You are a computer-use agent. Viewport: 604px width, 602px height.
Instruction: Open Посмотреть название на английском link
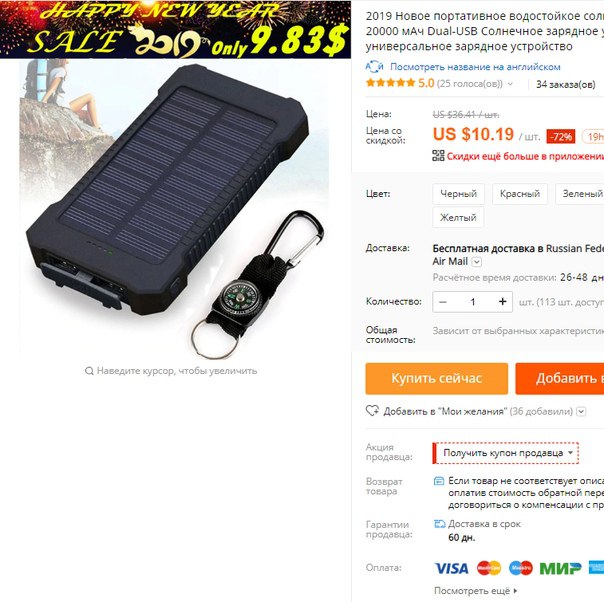[x=475, y=67]
